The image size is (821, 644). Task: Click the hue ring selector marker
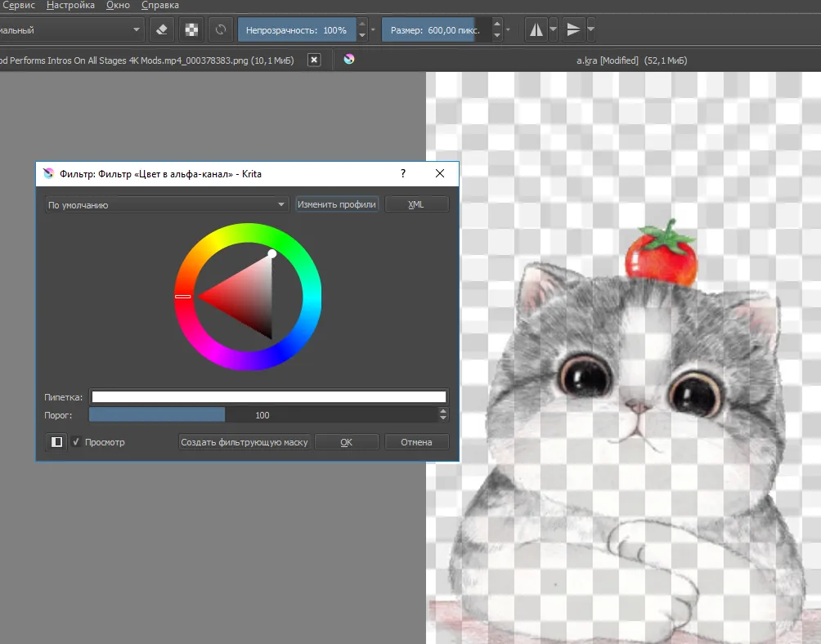click(x=182, y=296)
